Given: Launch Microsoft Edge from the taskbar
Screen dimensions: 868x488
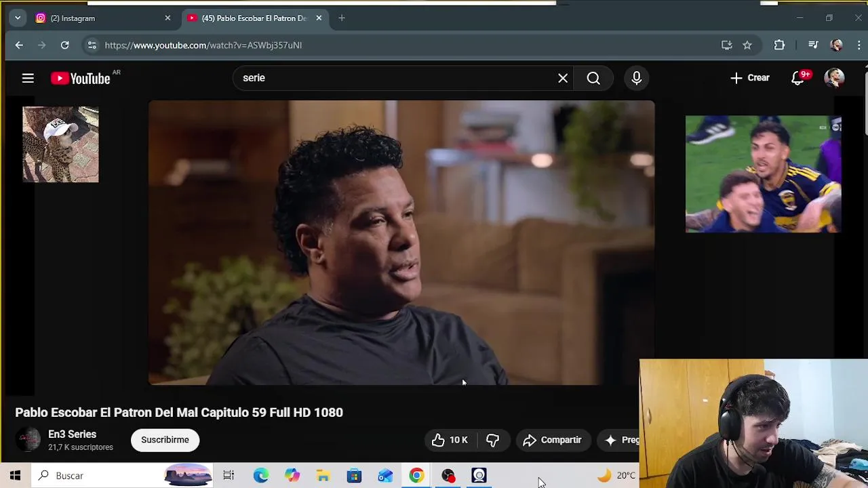Looking at the screenshot, I should pos(261,476).
